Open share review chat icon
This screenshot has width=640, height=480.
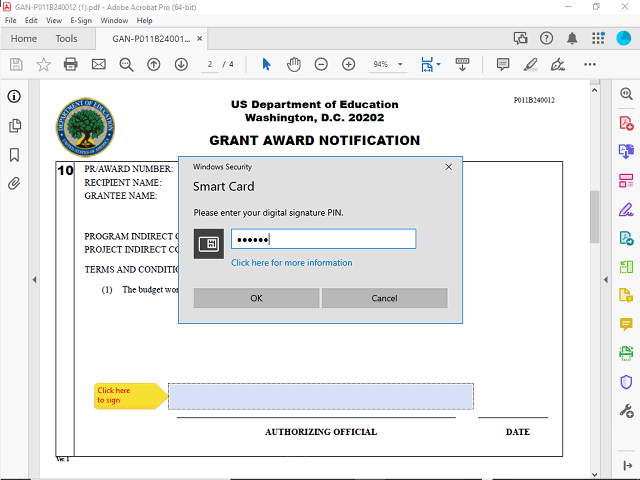tap(520, 38)
